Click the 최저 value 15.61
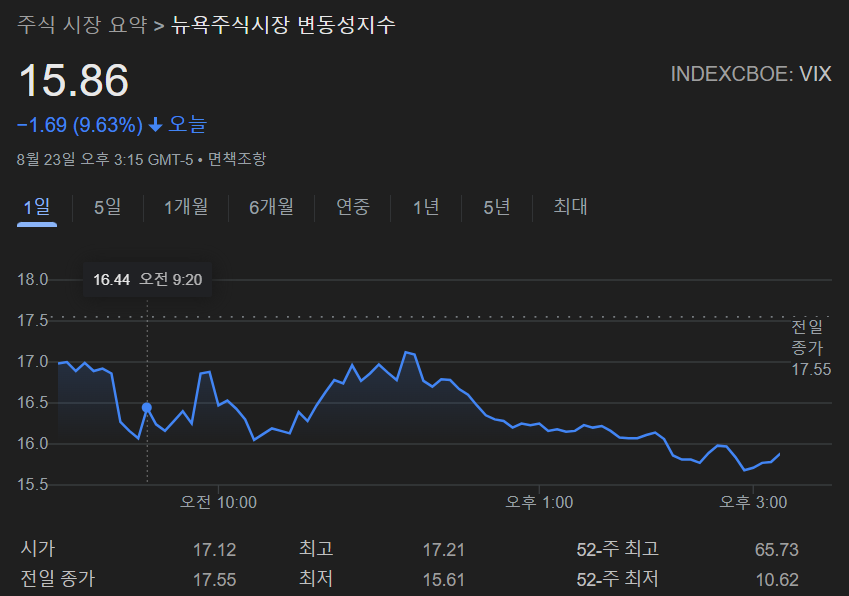 point(443,580)
